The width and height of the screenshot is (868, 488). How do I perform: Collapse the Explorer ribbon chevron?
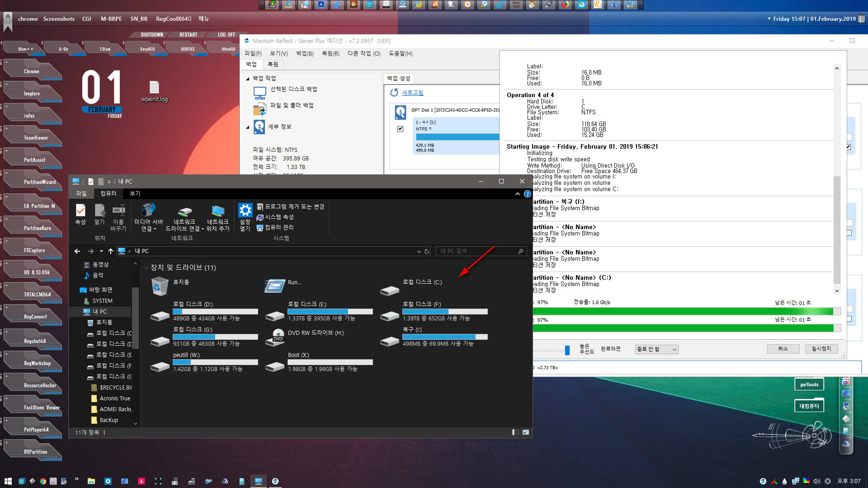[x=518, y=194]
